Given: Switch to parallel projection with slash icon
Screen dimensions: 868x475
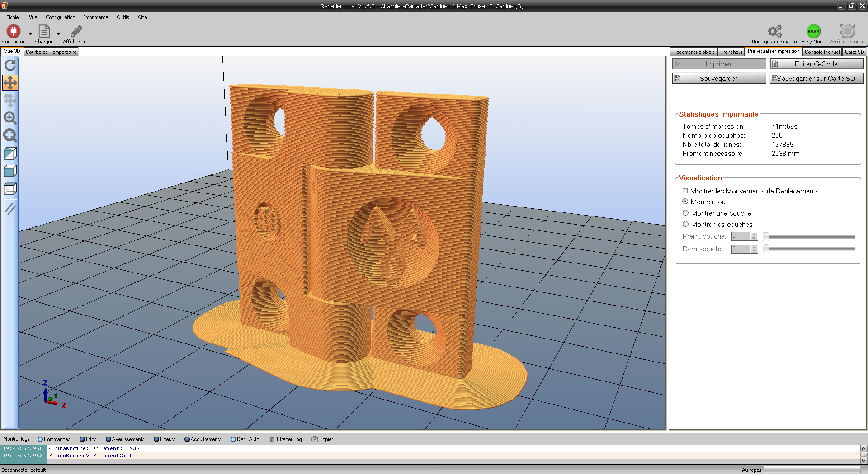Looking at the screenshot, I should (10, 209).
